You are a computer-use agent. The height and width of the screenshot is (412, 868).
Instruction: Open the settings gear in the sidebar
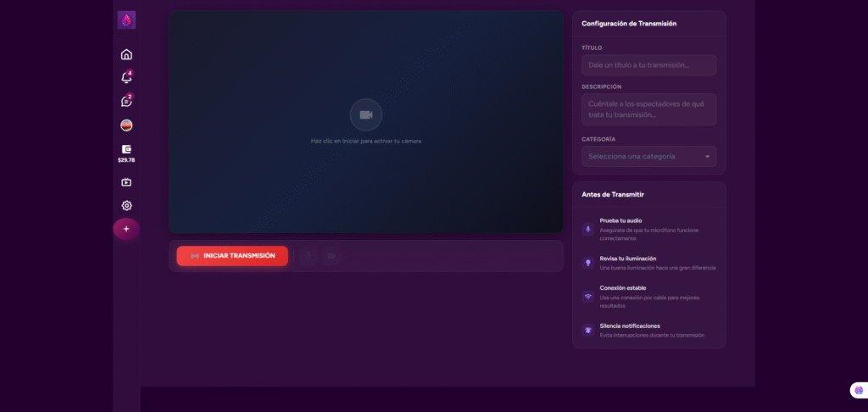pos(126,205)
